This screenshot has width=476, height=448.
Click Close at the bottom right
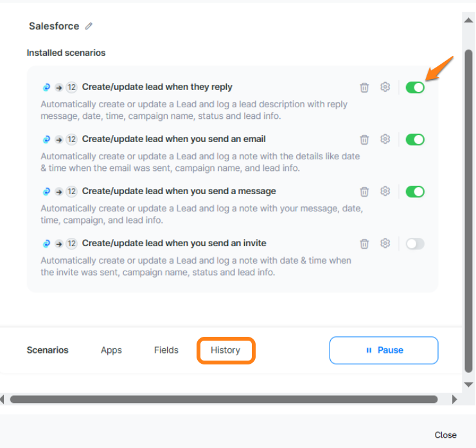[445, 435]
